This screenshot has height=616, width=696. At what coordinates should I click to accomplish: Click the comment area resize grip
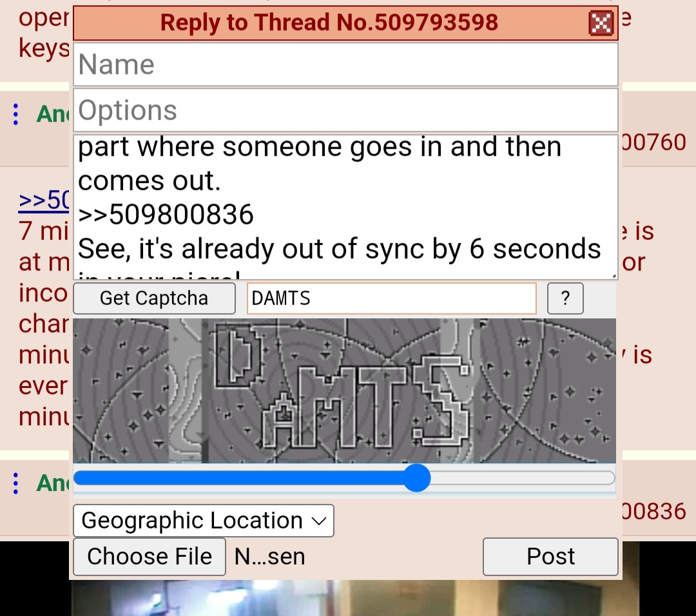pyautogui.click(x=614, y=276)
